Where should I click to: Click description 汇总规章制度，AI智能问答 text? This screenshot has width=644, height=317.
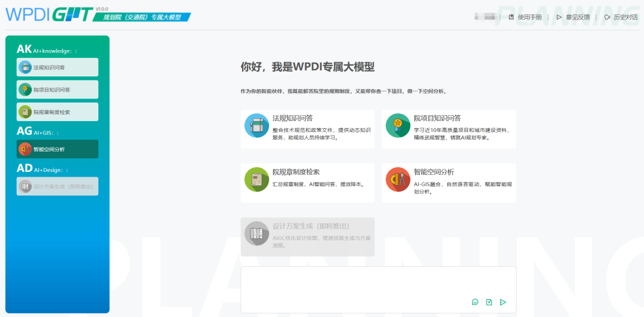point(318,184)
